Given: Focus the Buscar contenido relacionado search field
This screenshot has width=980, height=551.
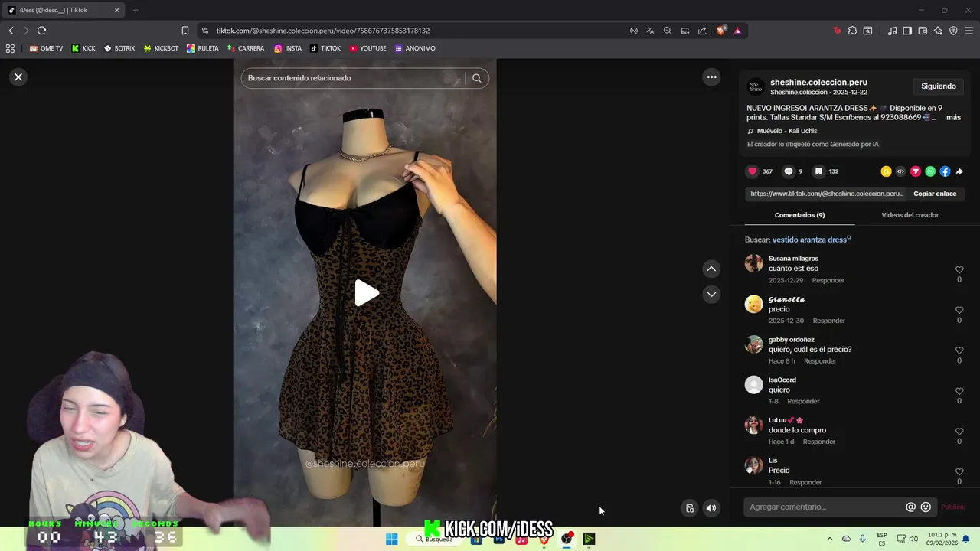Looking at the screenshot, I should coord(352,78).
